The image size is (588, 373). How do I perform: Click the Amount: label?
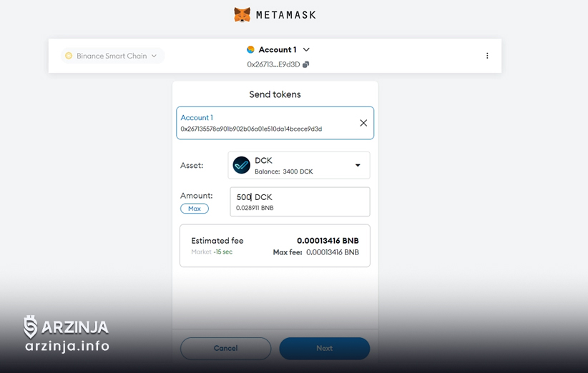click(x=196, y=196)
